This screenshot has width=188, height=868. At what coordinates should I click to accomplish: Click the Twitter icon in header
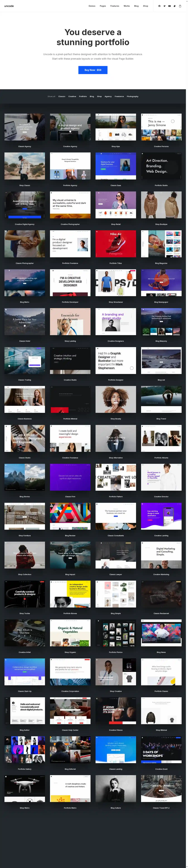click(164, 6)
